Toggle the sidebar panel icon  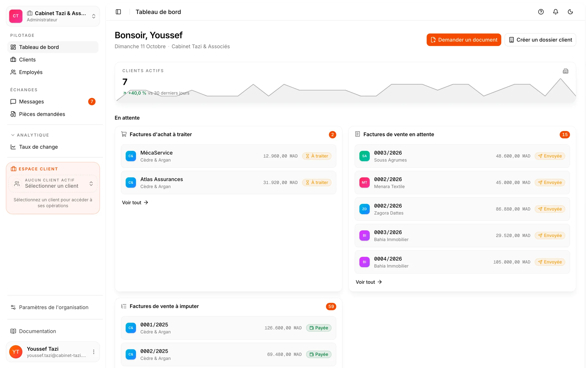pyautogui.click(x=118, y=12)
